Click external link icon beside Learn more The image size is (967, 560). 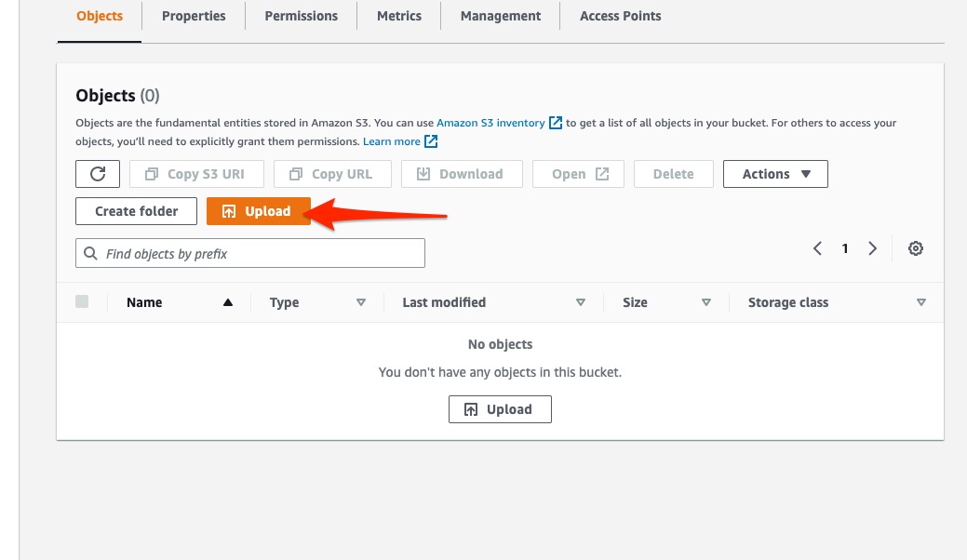point(431,141)
